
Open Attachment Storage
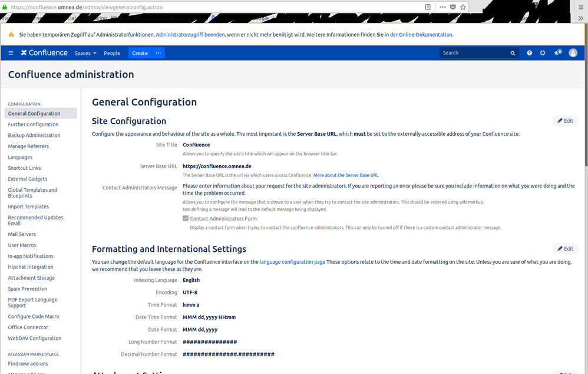[x=31, y=277]
